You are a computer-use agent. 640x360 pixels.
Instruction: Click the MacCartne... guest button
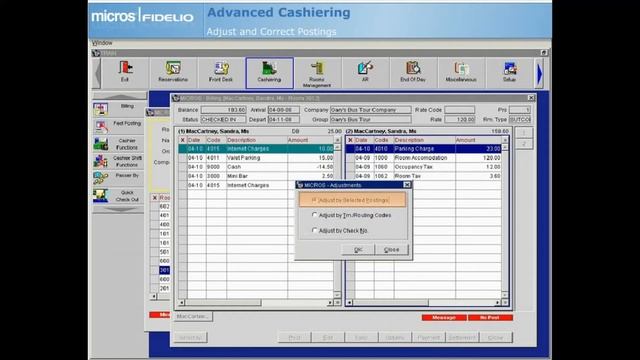coord(193,316)
